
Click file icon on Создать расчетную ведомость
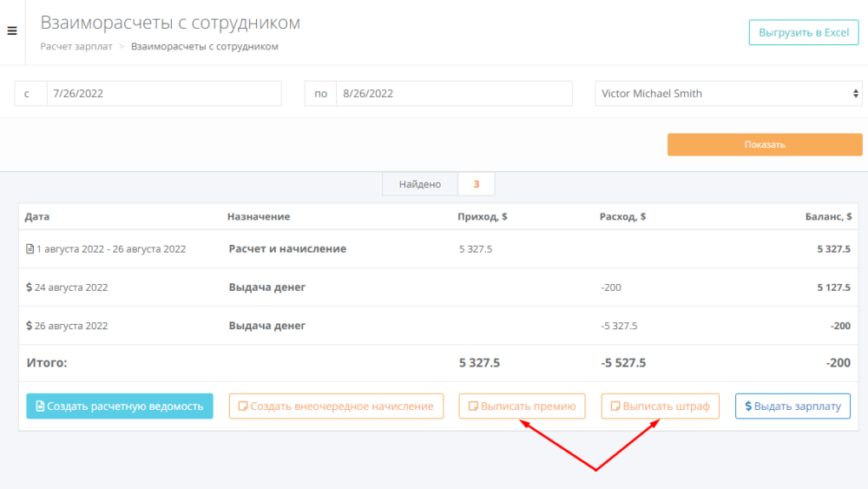pyautogui.click(x=40, y=406)
